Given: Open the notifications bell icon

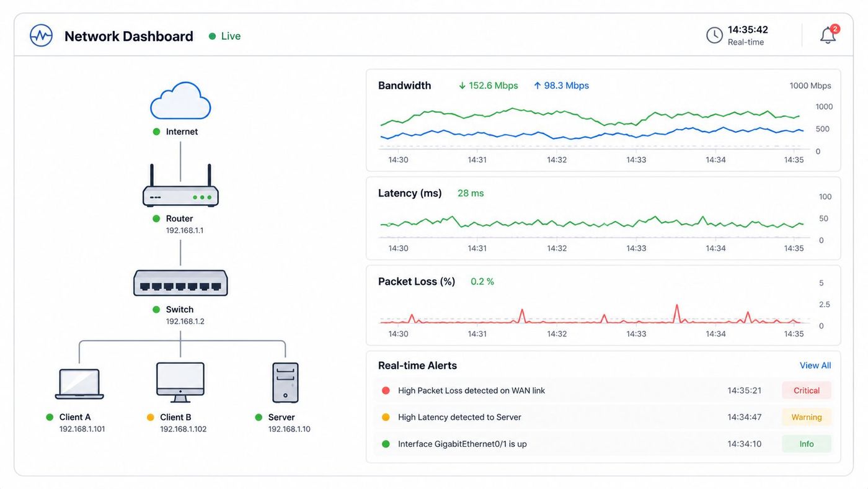Looking at the screenshot, I should [x=828, y=35].
